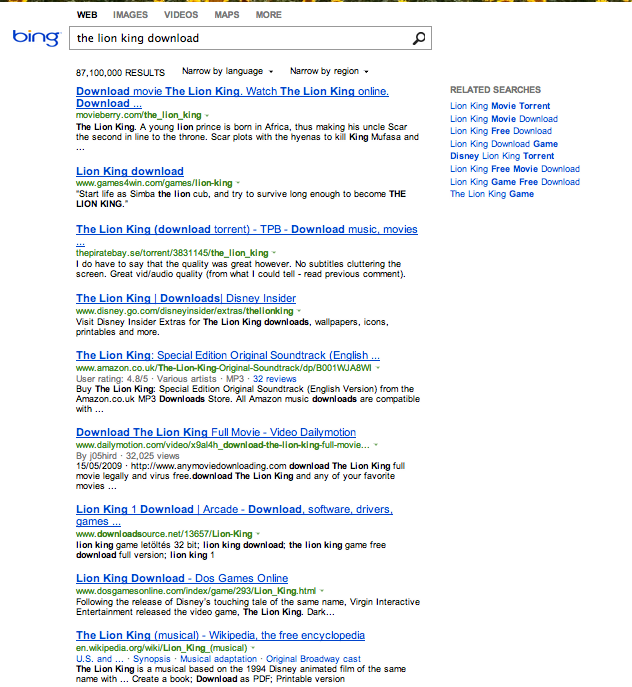The image size is (632, 687).
Task: Expand arrow next to amazon.co.uk URL
Action: (x=378, y=368)
